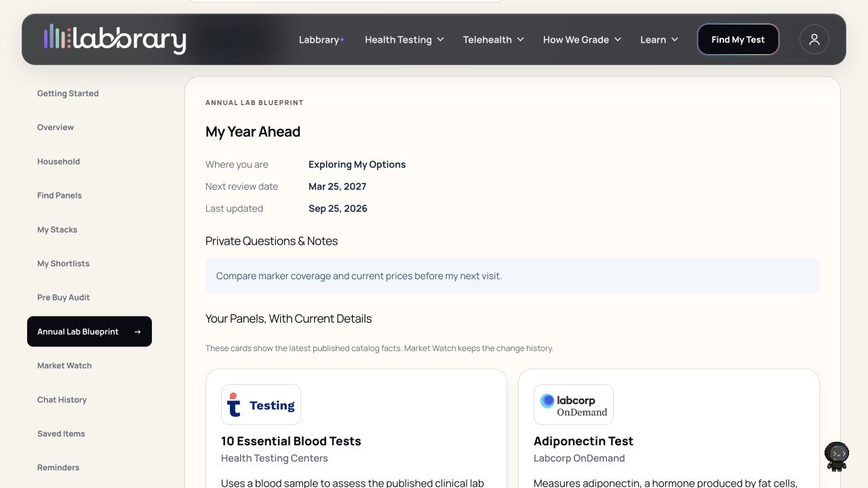Screen dimensions: 868x488
Task: Open Chat History in sidebar
Action: tap(62, 400)
